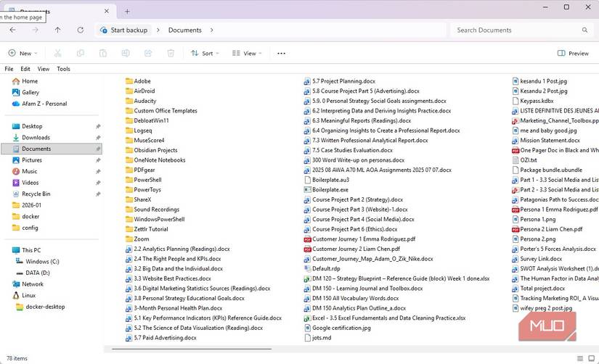This screenshot has height=364, width=599.
Task: Click Documents breadcrumb in address bar
Action: (x=185, y=30)
